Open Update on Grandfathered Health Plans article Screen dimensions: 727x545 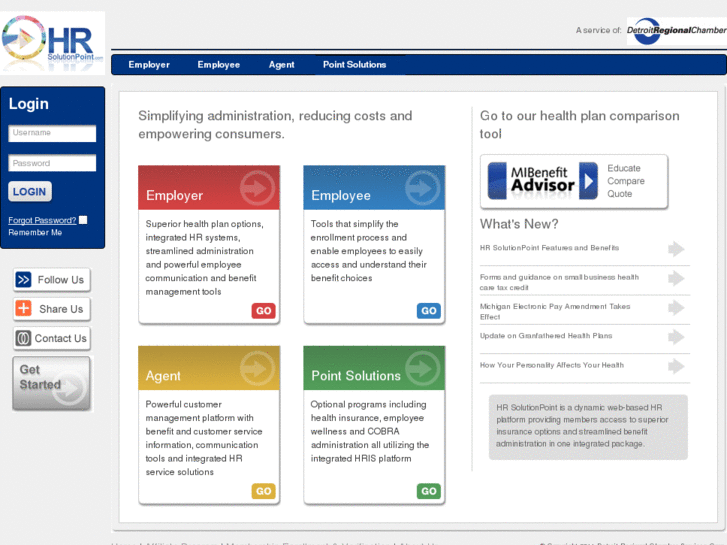point(546,335)
